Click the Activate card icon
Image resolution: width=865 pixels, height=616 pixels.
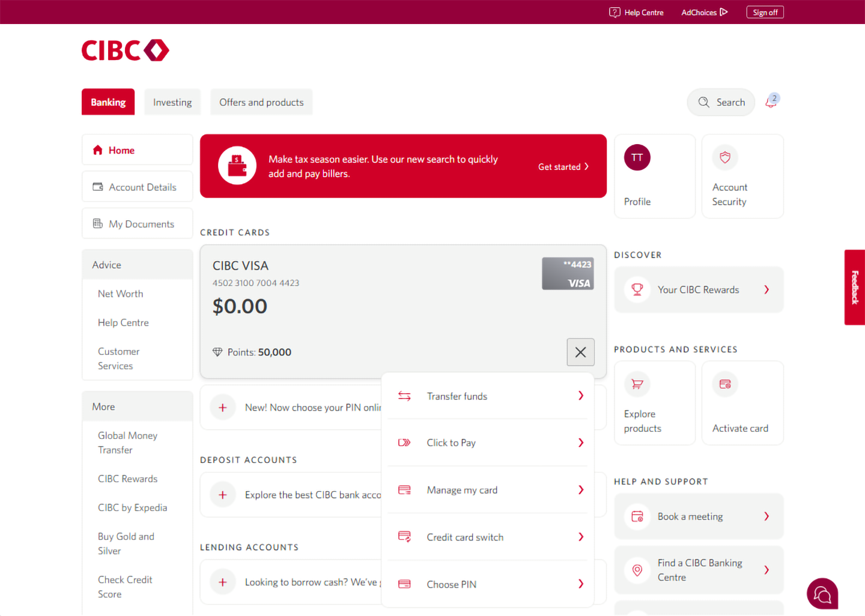[x=725, y=384]
